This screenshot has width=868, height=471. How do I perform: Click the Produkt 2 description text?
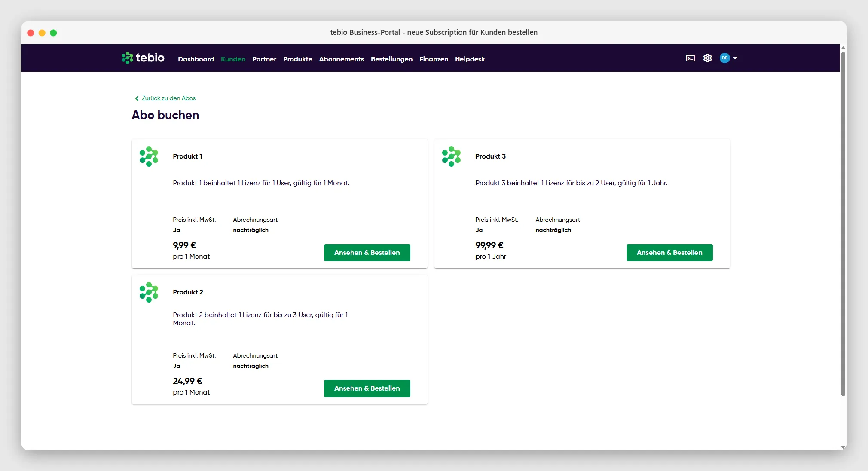pyautogui.click(x=260, y=319)
